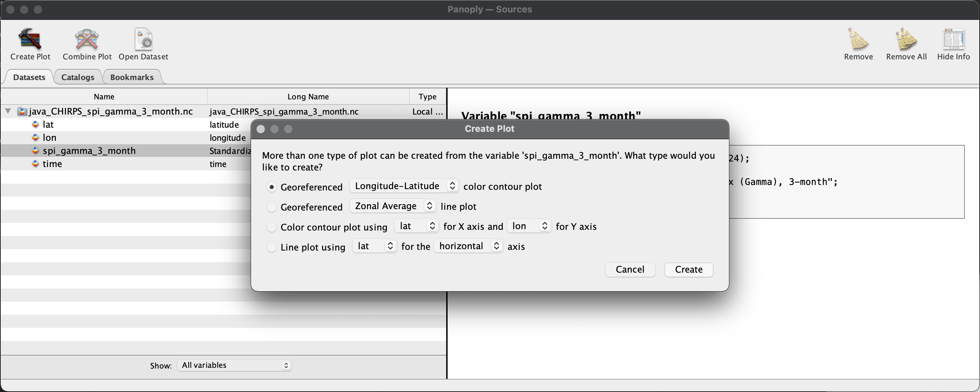Image resolution: width=980 pixels, height=392 pixels.
Task: Click the Create button in dialog
Action: pyautogui.click(x=689, y=269)
